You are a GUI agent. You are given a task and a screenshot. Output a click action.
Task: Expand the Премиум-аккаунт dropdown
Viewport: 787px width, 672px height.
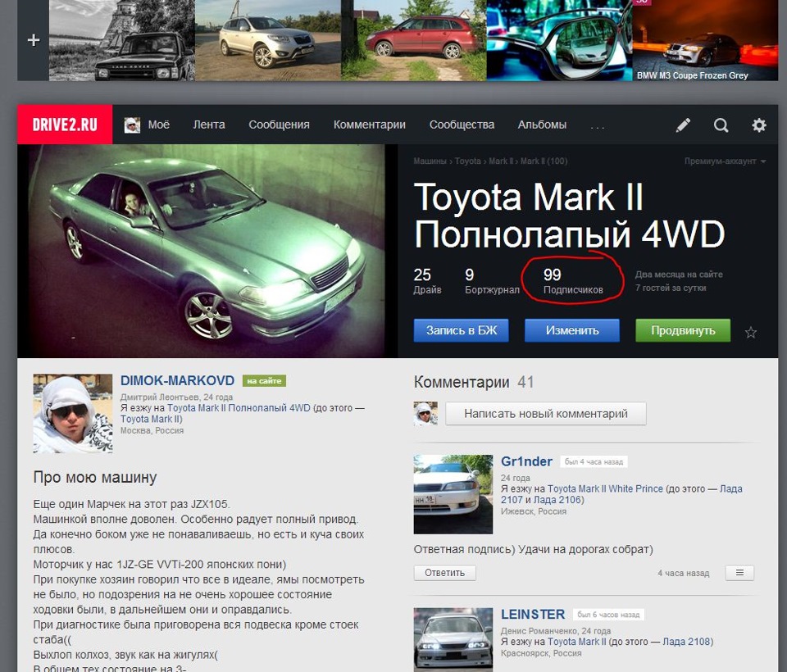click(x=725, y=161)
